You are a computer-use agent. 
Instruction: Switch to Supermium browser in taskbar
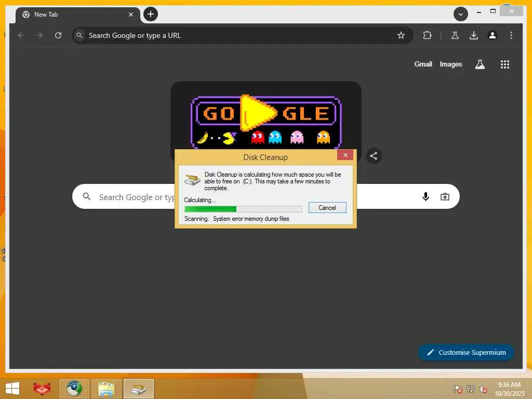[74, 389]
